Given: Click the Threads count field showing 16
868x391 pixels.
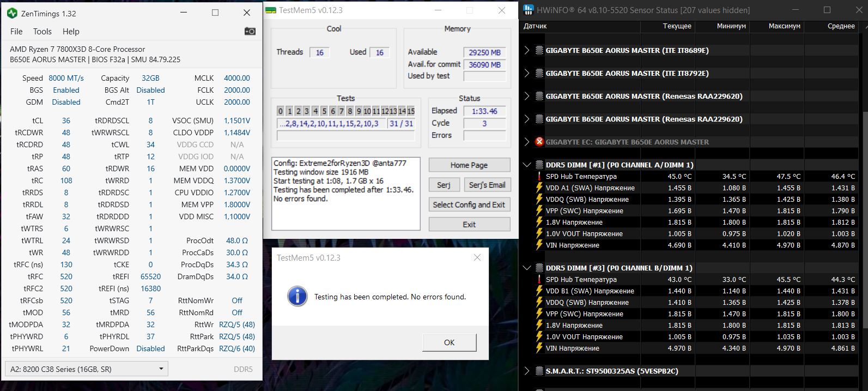Looking at the screenshot, I should tap(319, 52).
